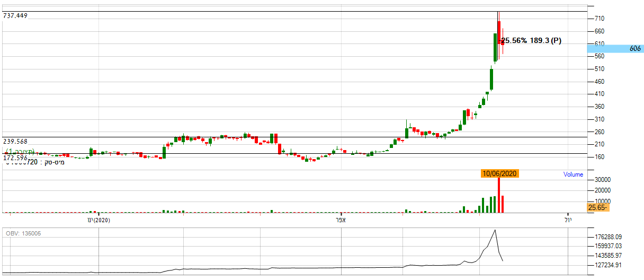Viewport: 644px width, 280px height.
Task: Click the tall green candle near 460
Action: coord(491,80)
